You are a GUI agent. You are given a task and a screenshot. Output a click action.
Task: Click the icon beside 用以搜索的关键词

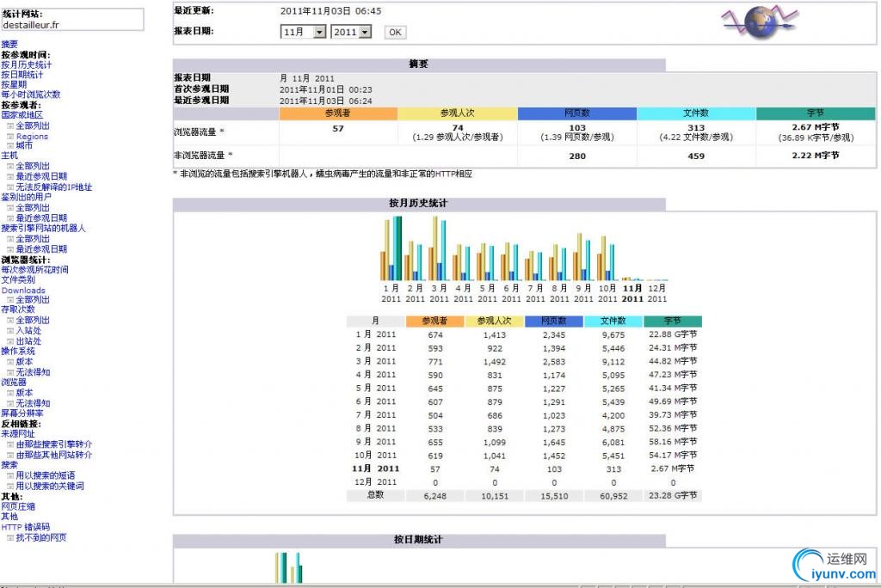[x=10, y=487]
